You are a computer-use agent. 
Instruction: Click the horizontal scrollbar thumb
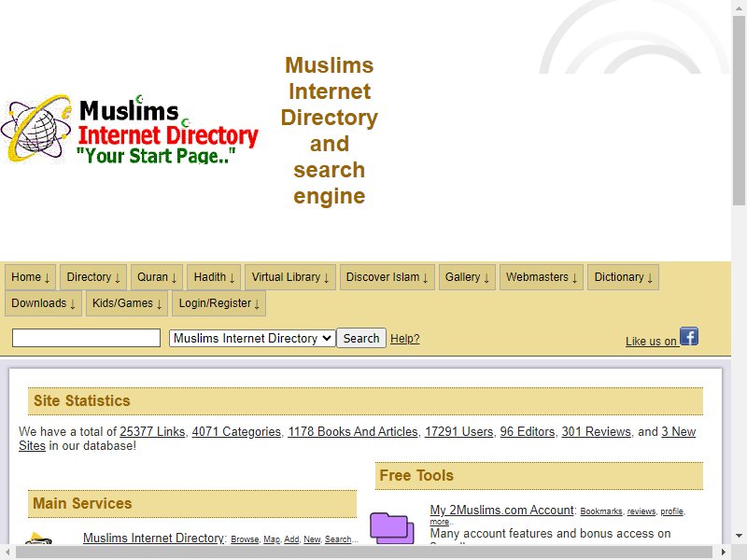coord(364,553)
